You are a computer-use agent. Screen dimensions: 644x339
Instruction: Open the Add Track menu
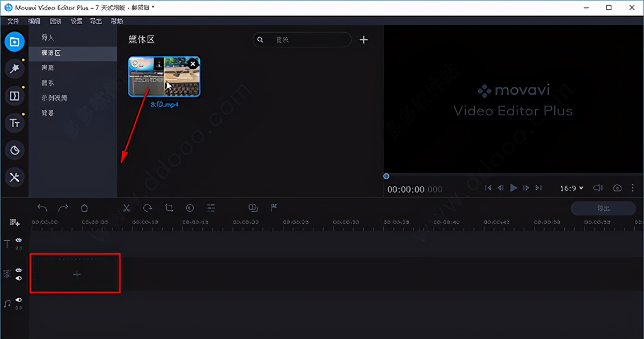point(14,222)
